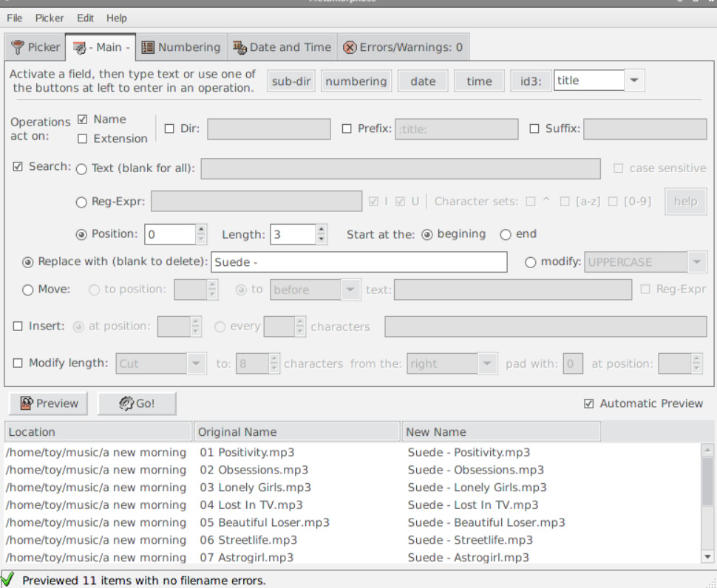This screenshot has height=588, width=717.
Task: Select the 02 Obsessions.mp3 row
Action: (352, 470)
